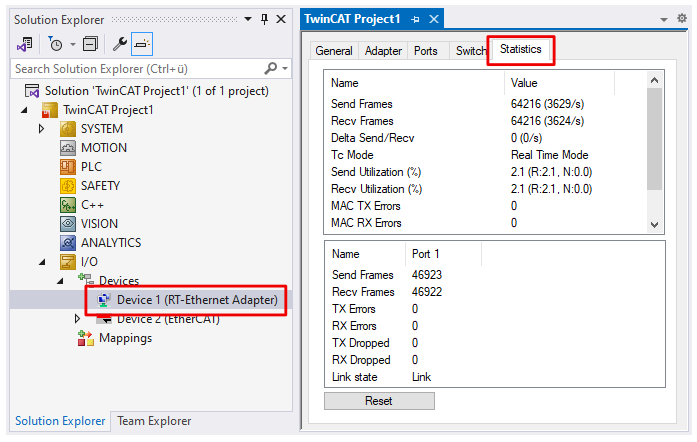Viewport: 697px width, 442px height.
Task: Switch to the Ports tab
Action: tap(426, 51)
